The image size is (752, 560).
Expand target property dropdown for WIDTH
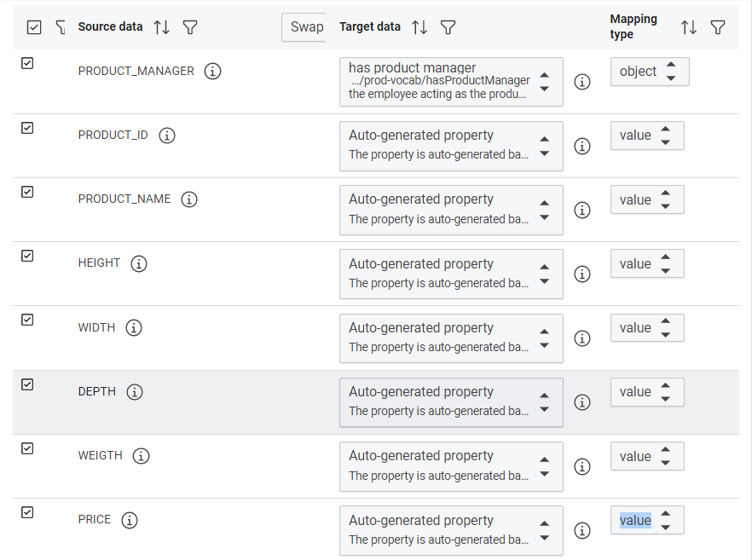[x=451, y=338]
